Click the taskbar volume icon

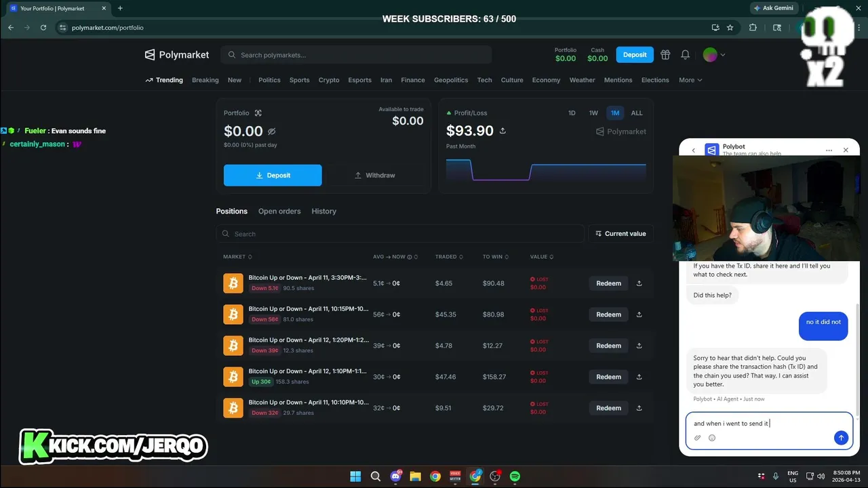[821, 476]
